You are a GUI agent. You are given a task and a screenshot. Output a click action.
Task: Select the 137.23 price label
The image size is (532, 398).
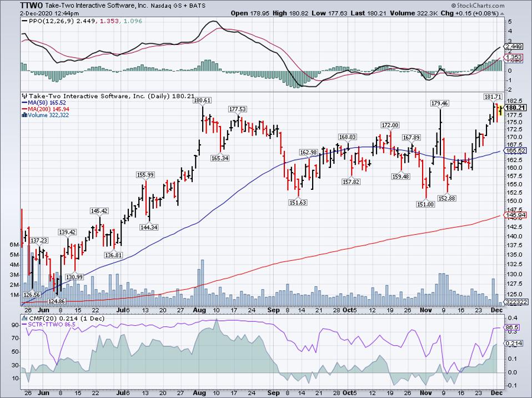[x=39, y=240]
